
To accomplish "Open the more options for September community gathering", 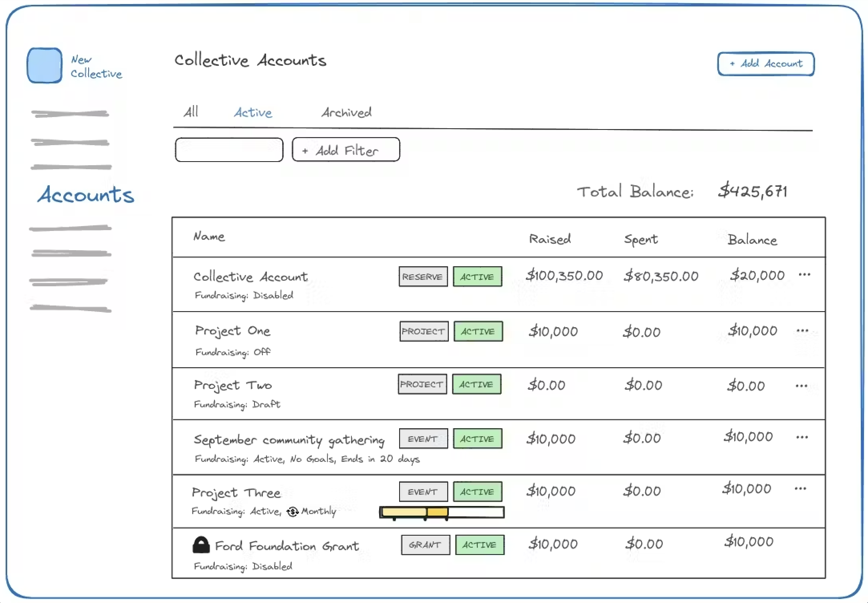I will tap(802, 437).
